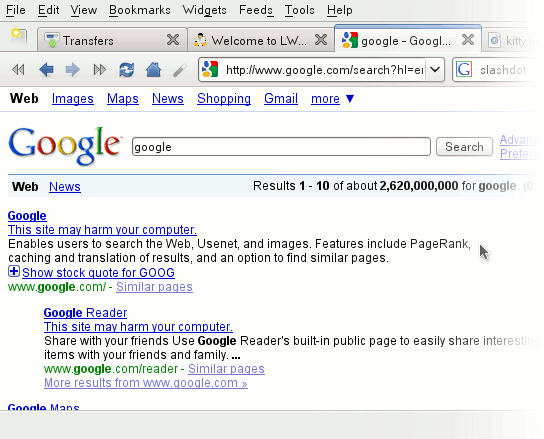Open the new tab icon left of Transfers
This screenshot has width=544, height=439.
pos(19,36)
